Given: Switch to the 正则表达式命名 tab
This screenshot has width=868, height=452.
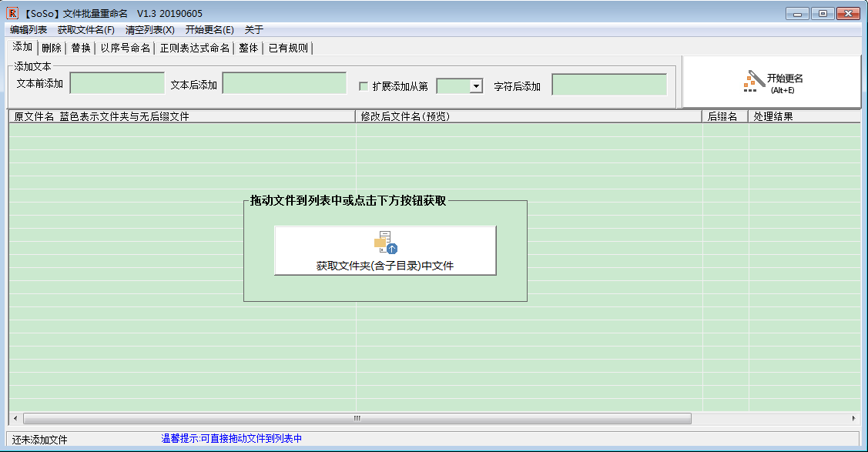Looking at the screenshot, I should tap(195, 48).
